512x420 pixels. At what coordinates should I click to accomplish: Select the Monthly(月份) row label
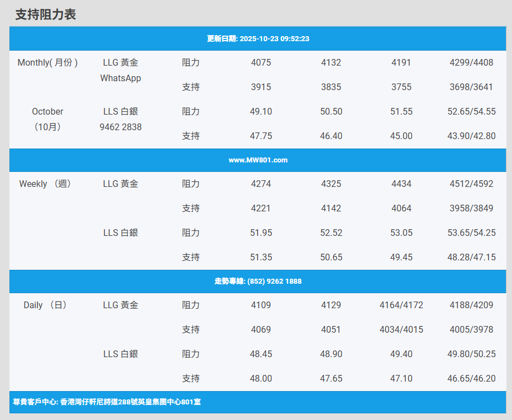pyautogui.click(x=47, y=62)
